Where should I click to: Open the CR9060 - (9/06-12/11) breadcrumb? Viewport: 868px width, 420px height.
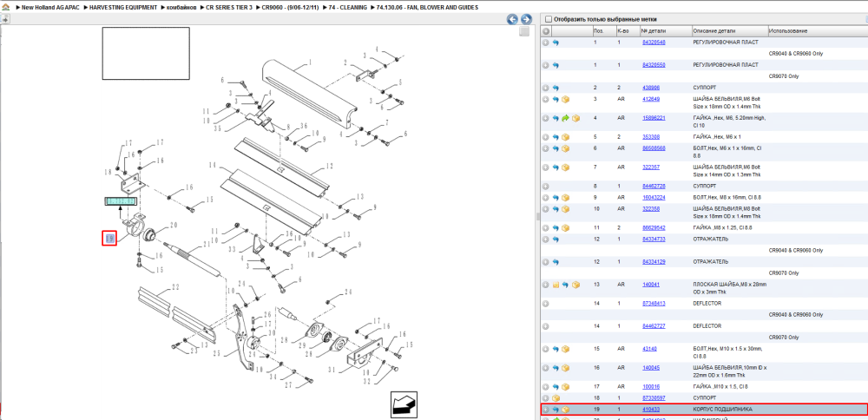(291, 8)
